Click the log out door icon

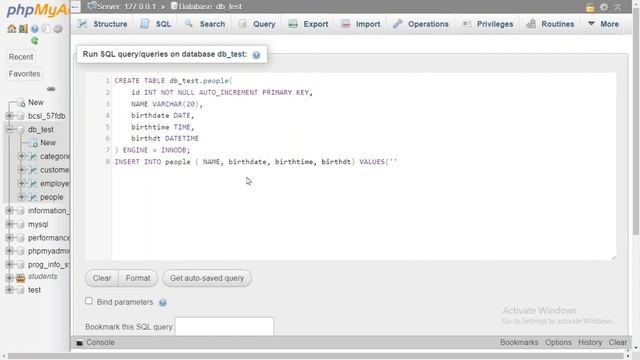point(23,29)
